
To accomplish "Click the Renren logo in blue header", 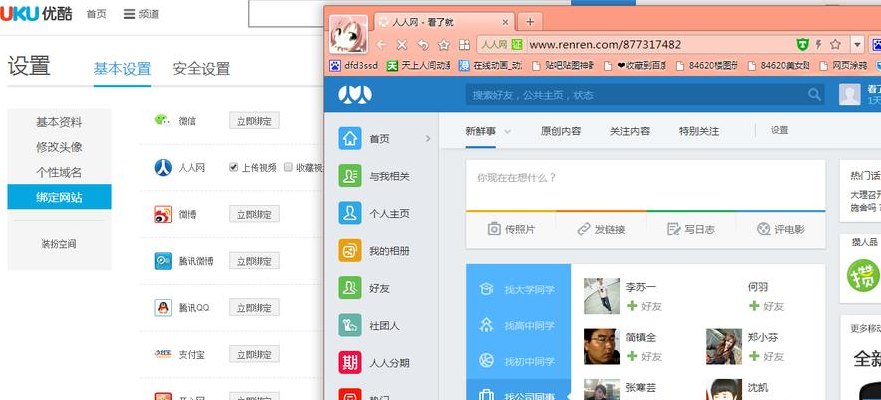I will click(355, 94).
